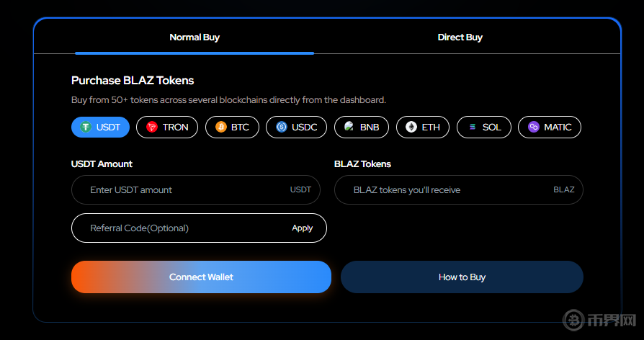This screenshot has height=340, width=644.
Task: Open the Direct Buy tab
Action: pyautogui.click(x=460, y=37)
